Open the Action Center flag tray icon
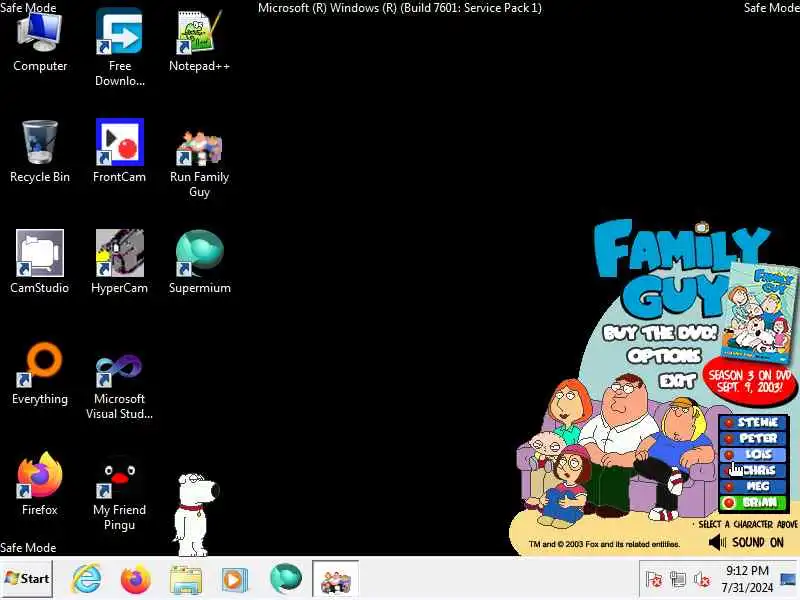This screenshot has height=600, width=800. (x=653, y=580)
